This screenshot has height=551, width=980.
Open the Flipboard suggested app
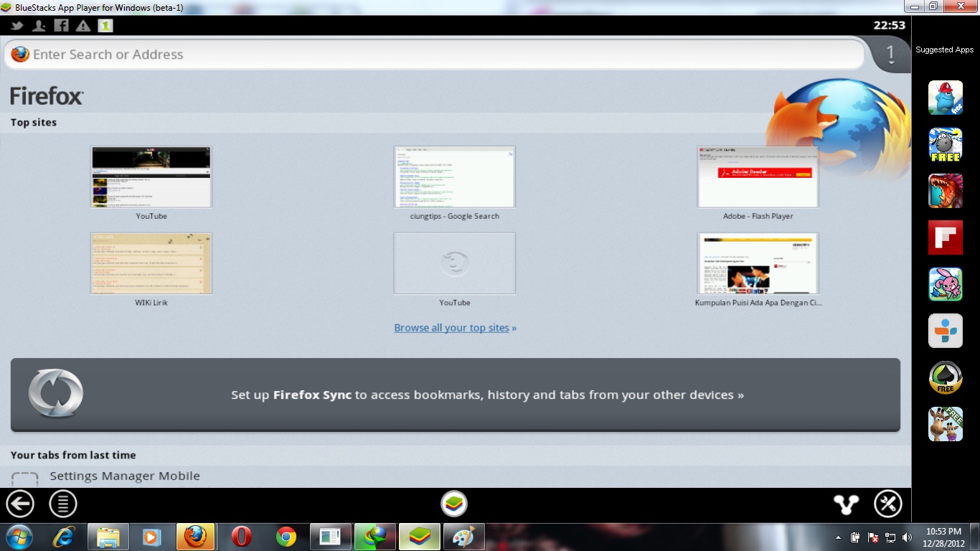click(946, 237)
